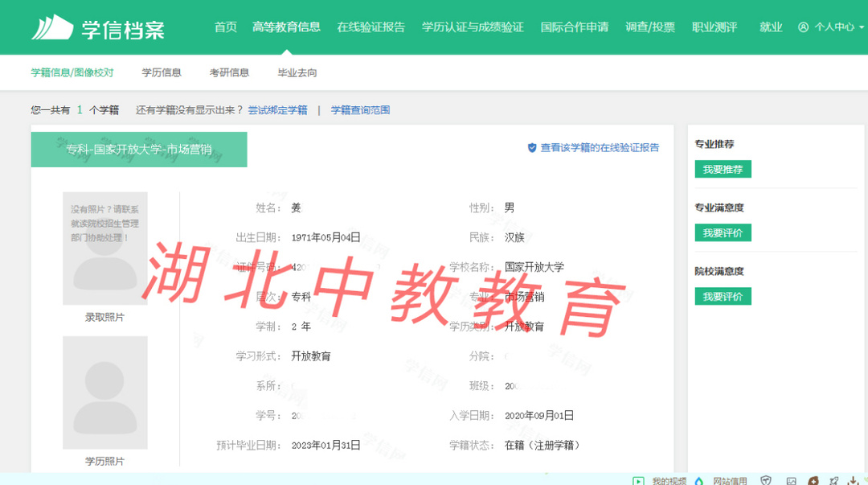
Task: Open 高等教育信息 menu
Action: pos(286,27)
